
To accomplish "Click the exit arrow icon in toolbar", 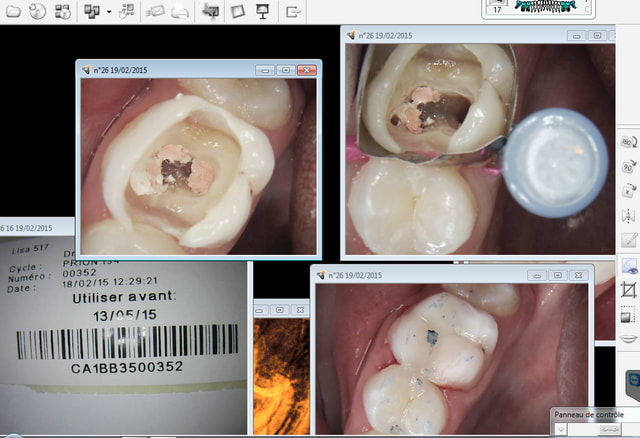I will coord(293,12).
